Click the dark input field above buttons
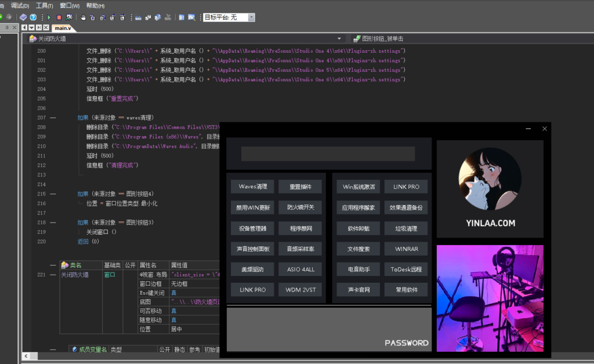594x364 pixels. tap(328, 154)
